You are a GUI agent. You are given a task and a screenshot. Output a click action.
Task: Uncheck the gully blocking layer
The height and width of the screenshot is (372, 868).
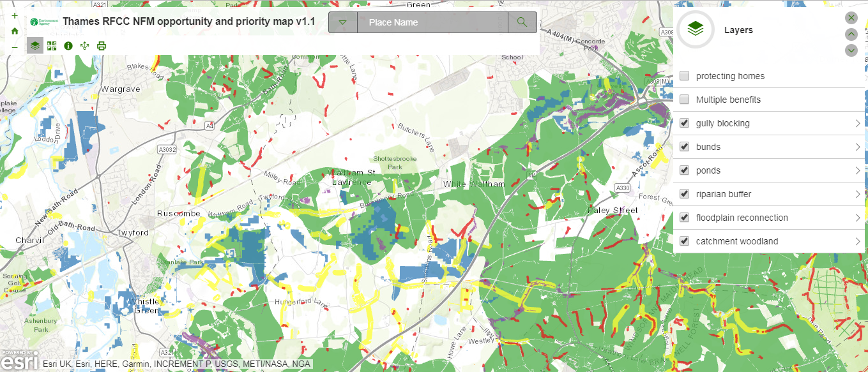tap(685, 123)
